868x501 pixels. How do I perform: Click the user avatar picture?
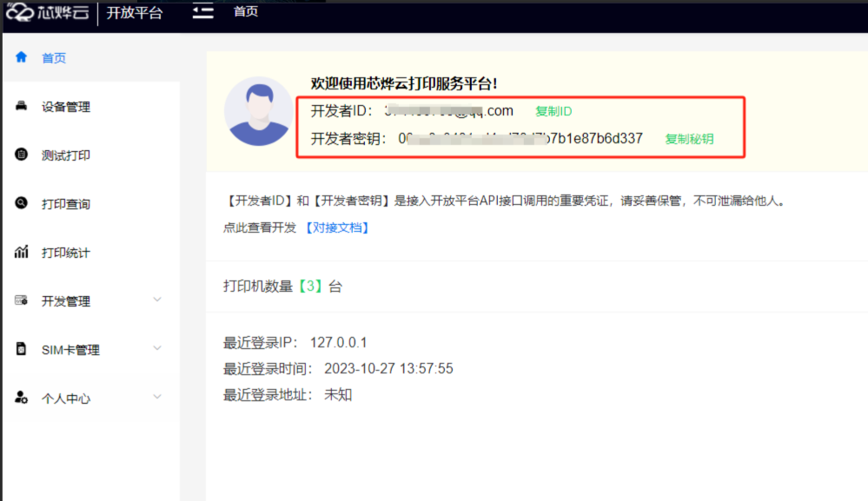259,111
